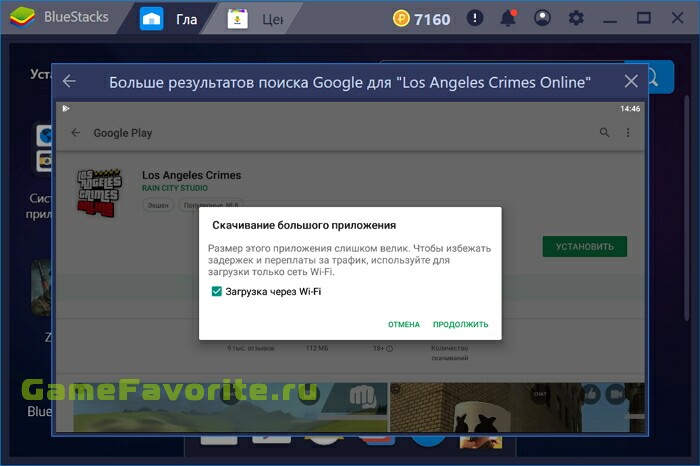Go back from Google search results panel
The image size is (700, 466).
(x=69, y=81)
